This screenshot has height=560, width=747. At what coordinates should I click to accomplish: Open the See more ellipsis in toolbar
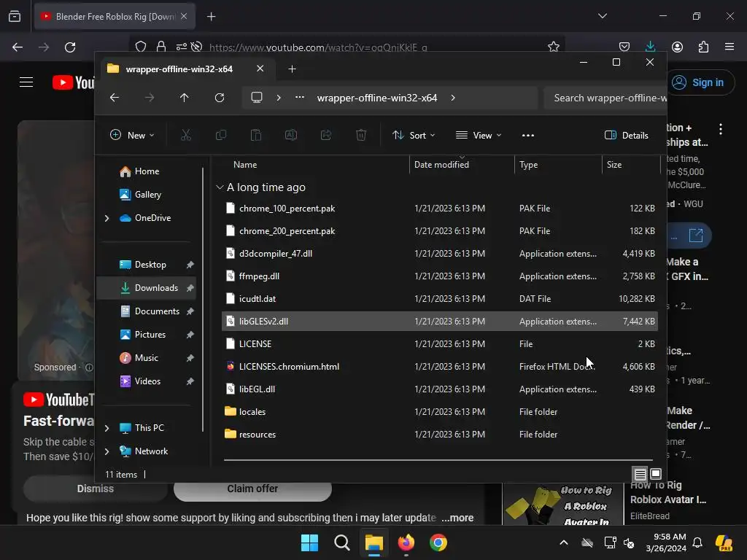point(528,135)
